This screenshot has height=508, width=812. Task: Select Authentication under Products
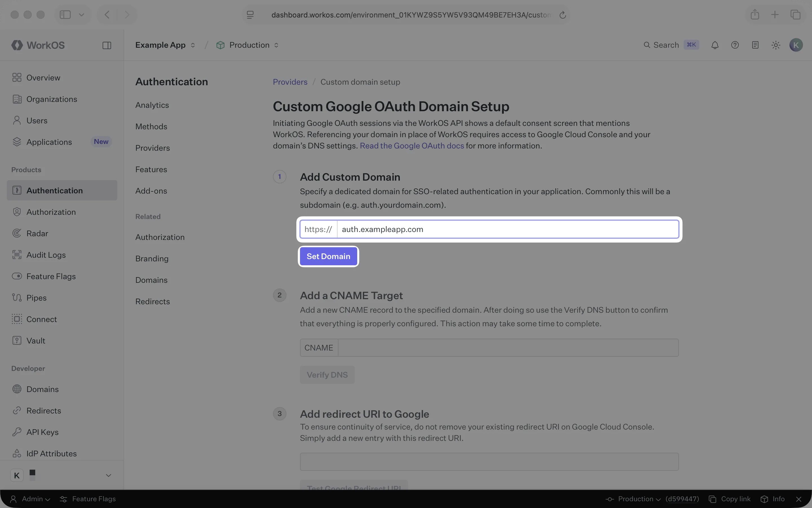(x=62, y=190)
